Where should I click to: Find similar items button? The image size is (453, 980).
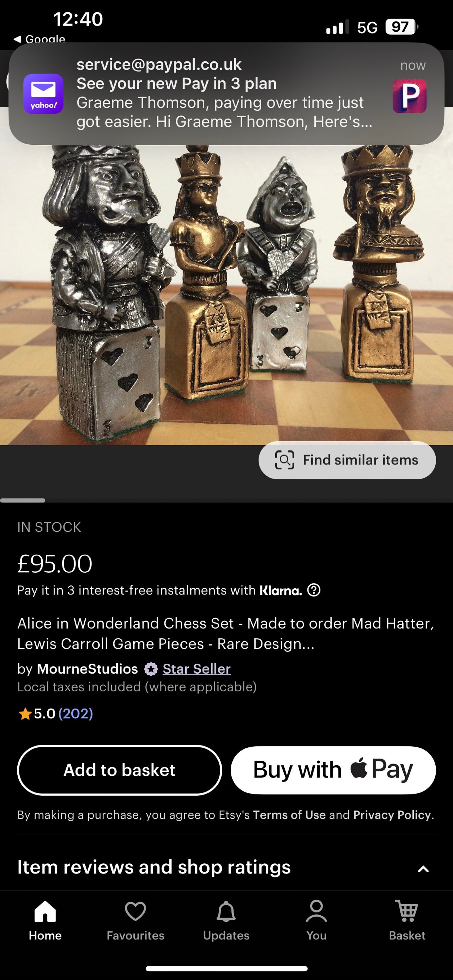(347, 460)
